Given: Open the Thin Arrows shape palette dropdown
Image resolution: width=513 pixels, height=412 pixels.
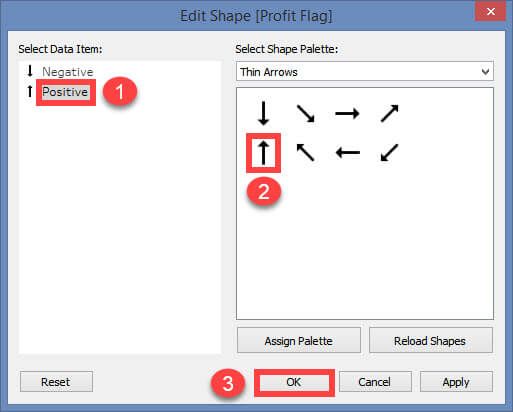Looking at the screenshot, I should pos(365,71).
